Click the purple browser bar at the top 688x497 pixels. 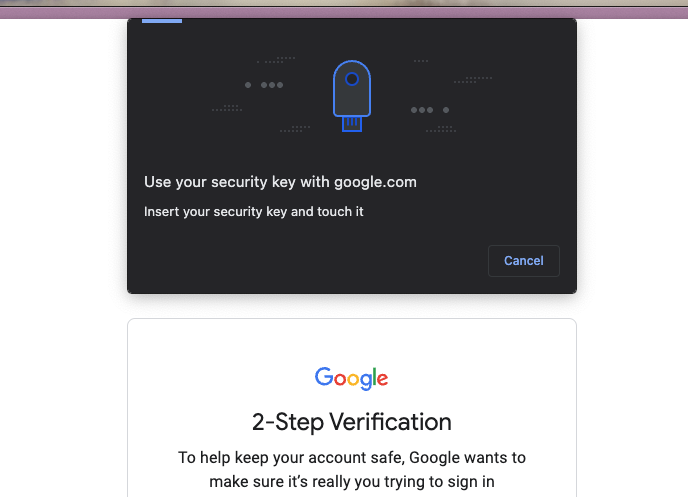coord(344,12)
